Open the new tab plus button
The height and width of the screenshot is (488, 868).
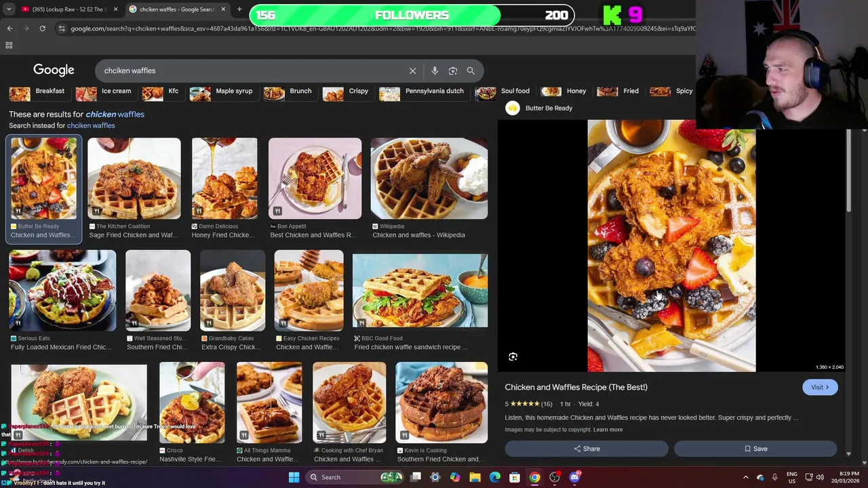[x=239, y=9]
